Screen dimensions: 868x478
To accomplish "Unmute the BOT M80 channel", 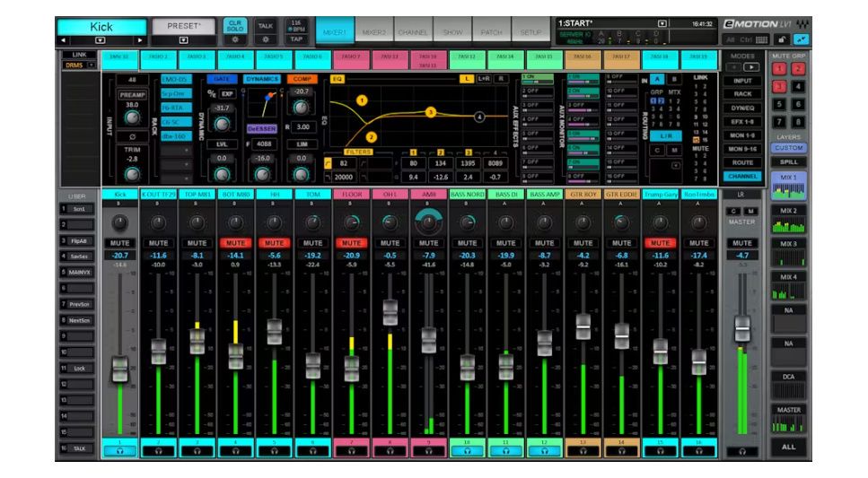I will (235, 243).
